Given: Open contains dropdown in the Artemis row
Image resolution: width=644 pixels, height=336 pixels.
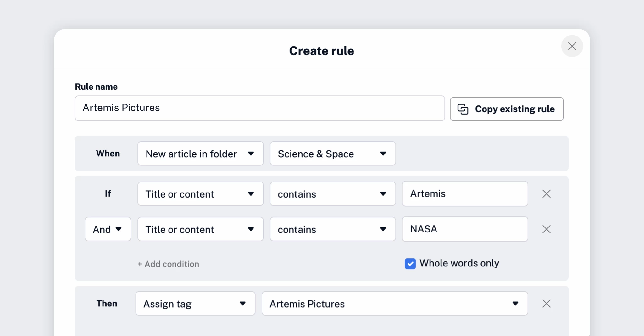Looking at the screenshot, I should [333, 194].
